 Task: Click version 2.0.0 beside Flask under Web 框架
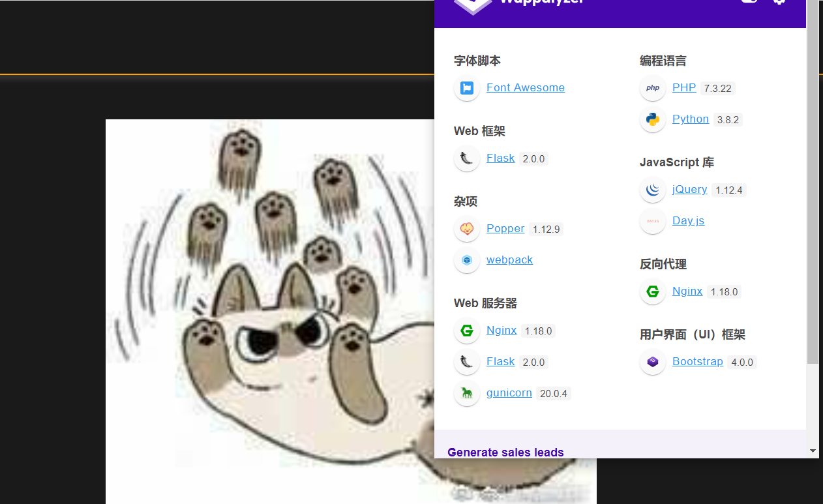(x=533, y=159)
